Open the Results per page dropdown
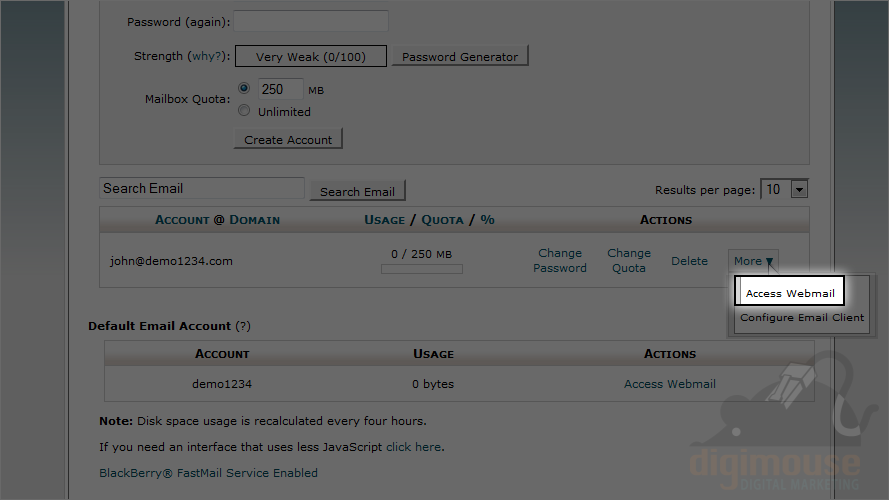This screenshot has width=889, height=500. (x=784, y=189)
